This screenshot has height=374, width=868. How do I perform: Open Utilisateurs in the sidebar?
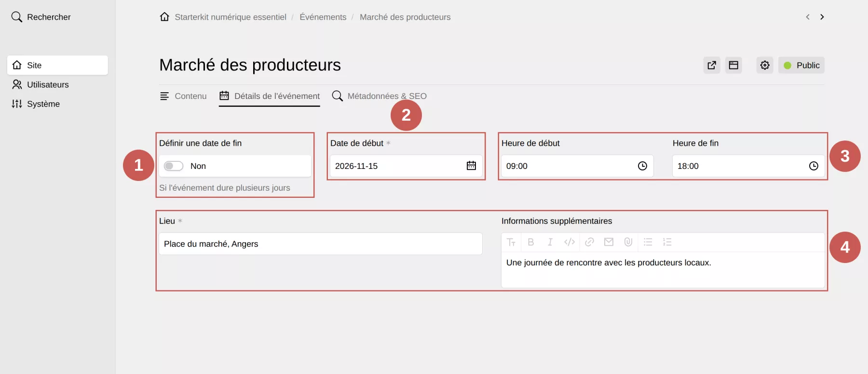pos(57,84)
